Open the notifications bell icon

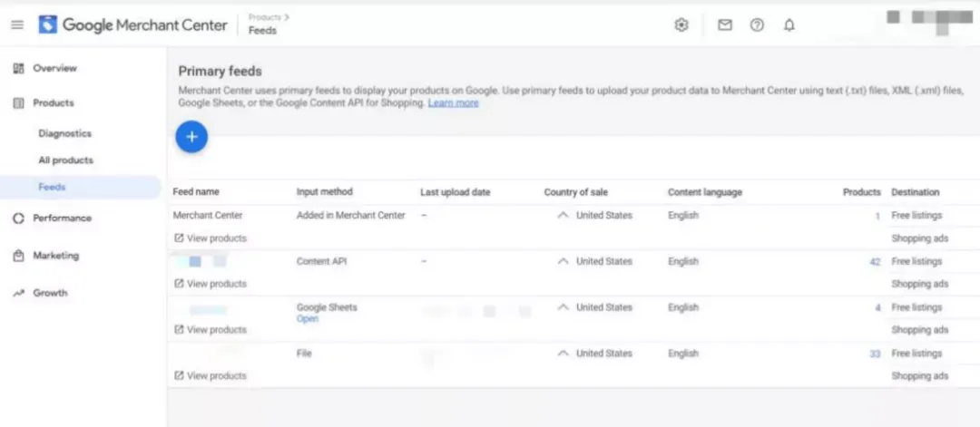pos(789,25)
